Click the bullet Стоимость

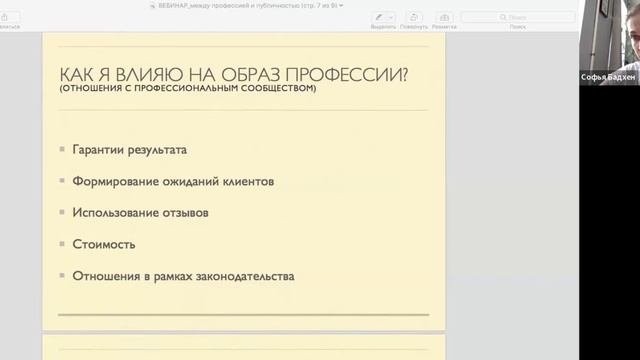point(104,244)
